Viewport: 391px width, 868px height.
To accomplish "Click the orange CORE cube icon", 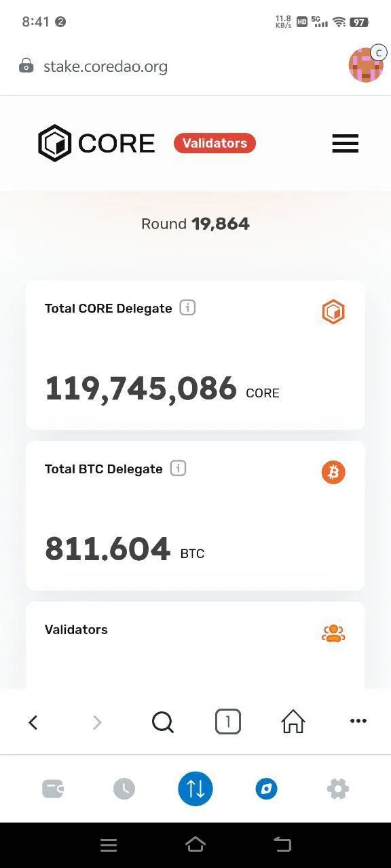I will 333,312.
